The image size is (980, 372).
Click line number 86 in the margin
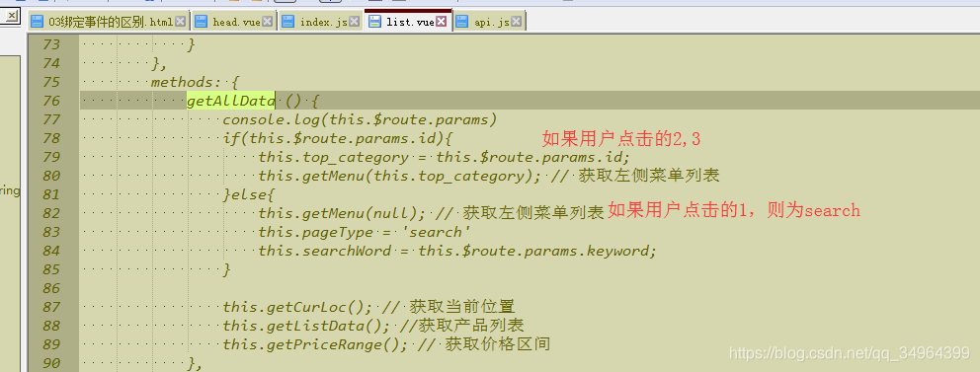(x=51, y=288)
